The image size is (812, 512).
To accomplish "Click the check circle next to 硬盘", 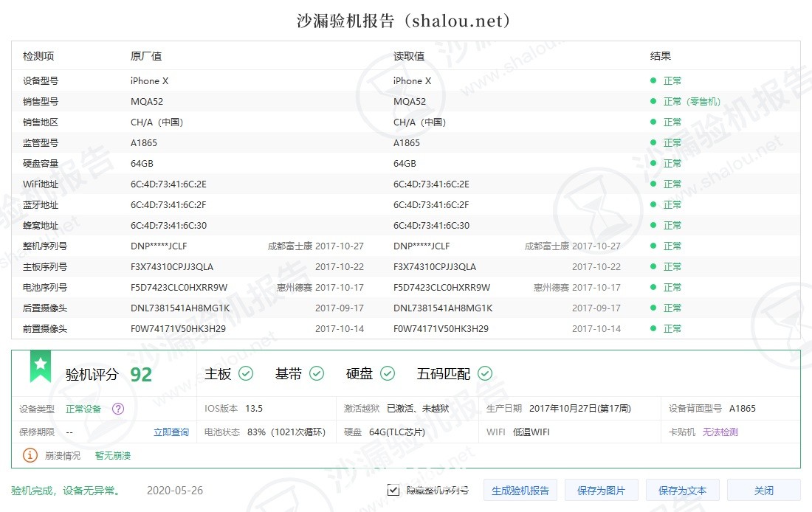I will coord(388,373).
